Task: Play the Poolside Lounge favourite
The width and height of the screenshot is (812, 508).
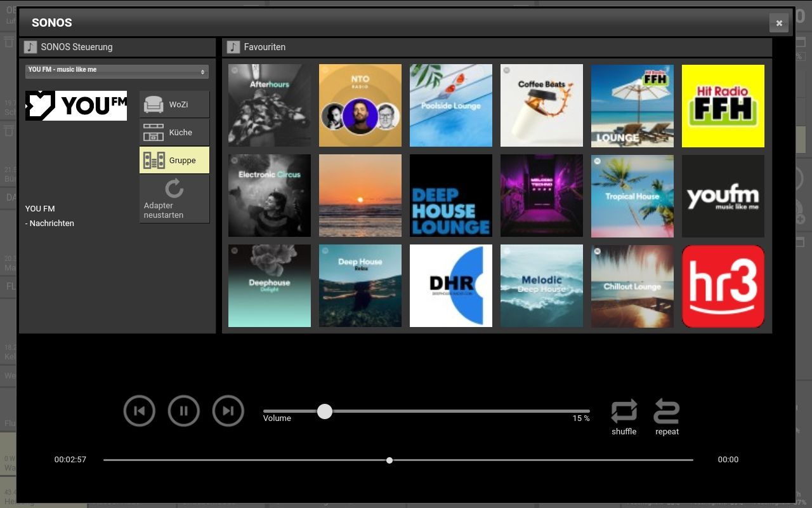Action: [x=451, y=105]
